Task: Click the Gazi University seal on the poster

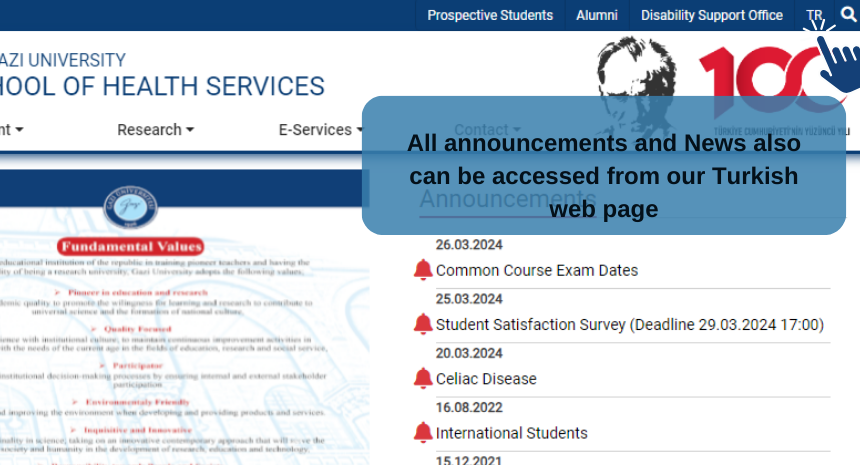Action: (x=131, y=207)
